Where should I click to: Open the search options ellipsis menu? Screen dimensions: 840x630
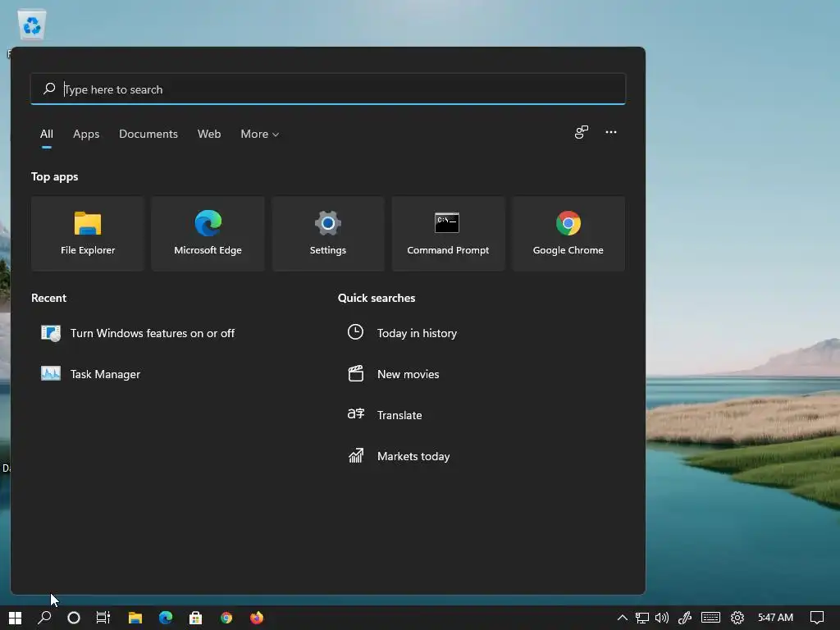coord(610,132)
